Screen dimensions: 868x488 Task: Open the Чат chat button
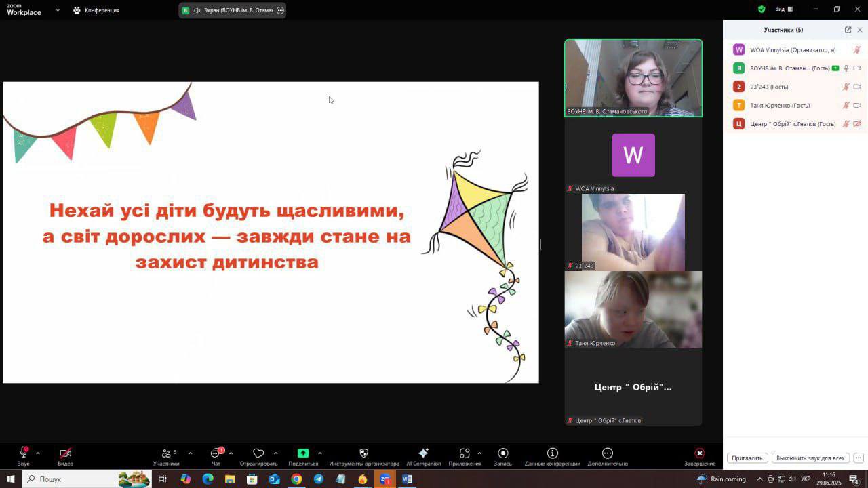216,456
